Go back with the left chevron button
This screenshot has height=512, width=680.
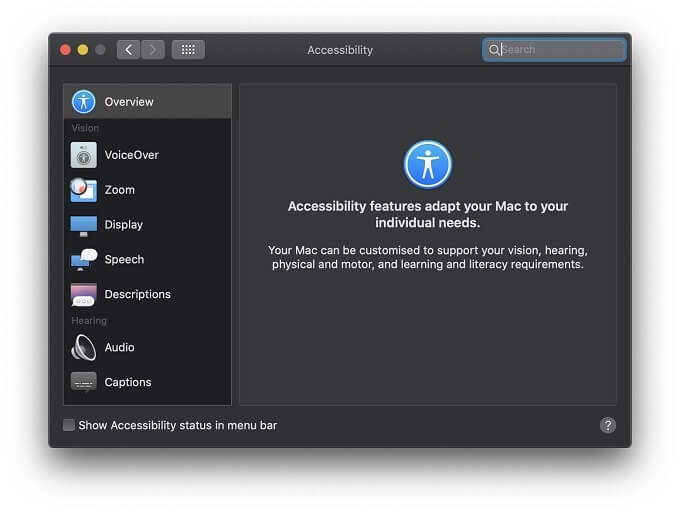128,49
